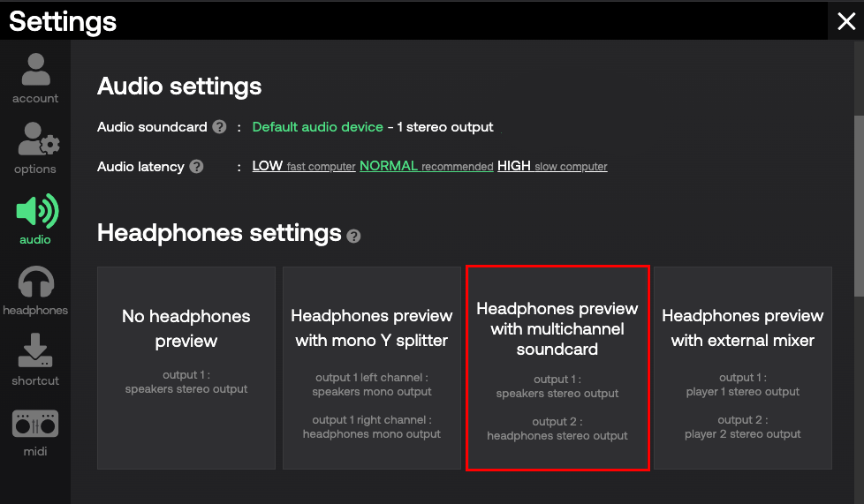Select Headphones preview with multichannel soundcard
The image size is (864, 504).
click(x=557, y=368)
